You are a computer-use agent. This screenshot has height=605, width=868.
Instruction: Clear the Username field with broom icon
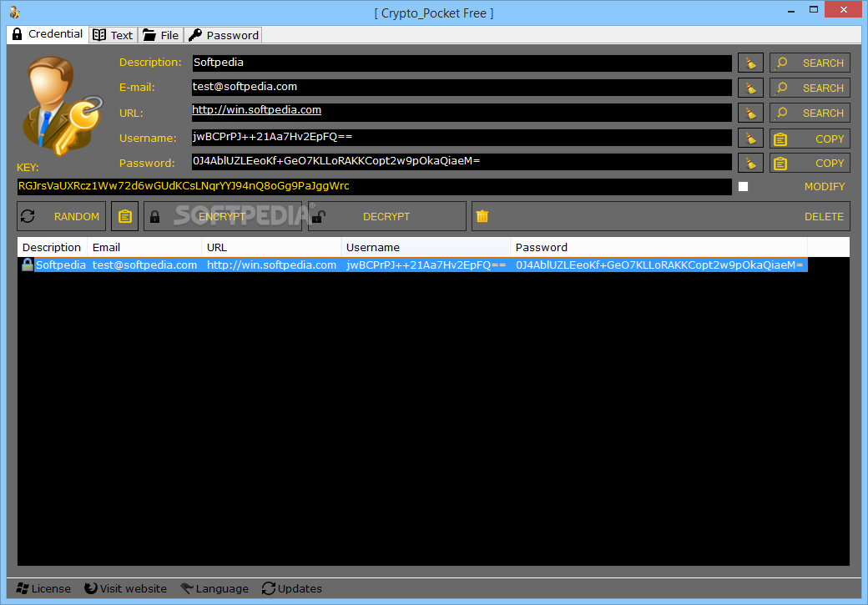[750, 139]
